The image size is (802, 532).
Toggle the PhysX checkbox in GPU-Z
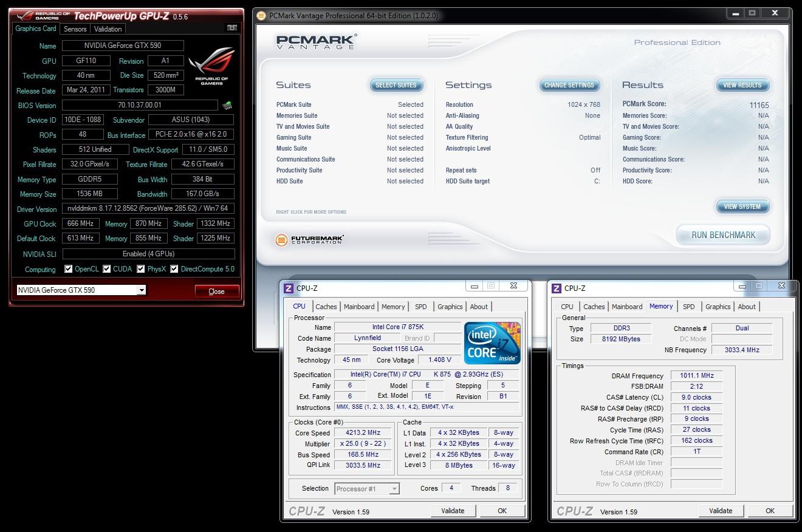(x=141, y=269)
